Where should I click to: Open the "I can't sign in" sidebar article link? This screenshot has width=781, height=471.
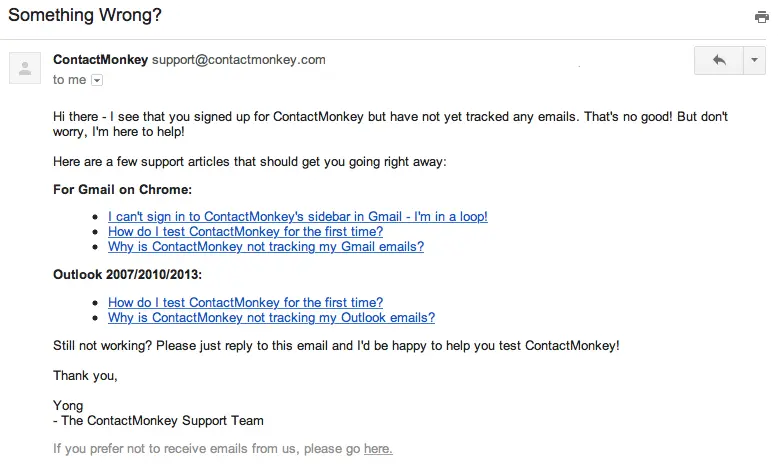tap(297, 216)
